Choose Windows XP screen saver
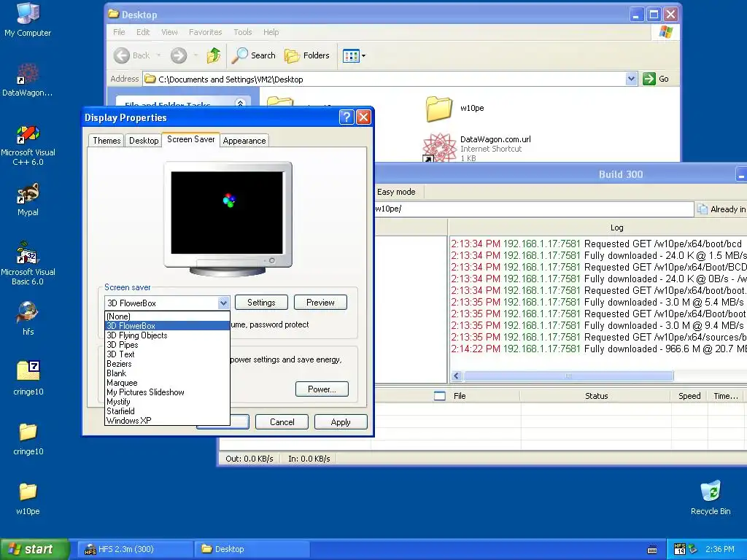Image resolution: width=747 pixels, height=560 pixels. (x=167, y=421)
